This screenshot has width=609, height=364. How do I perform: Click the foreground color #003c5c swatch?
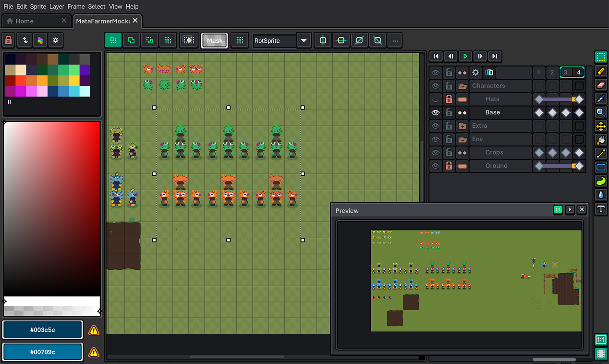tap(43, 330)
